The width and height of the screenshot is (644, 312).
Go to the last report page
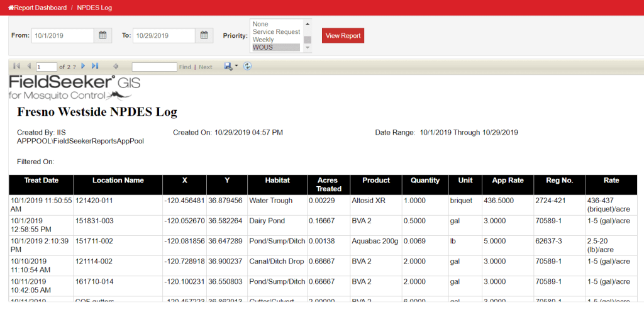point(95,66)
